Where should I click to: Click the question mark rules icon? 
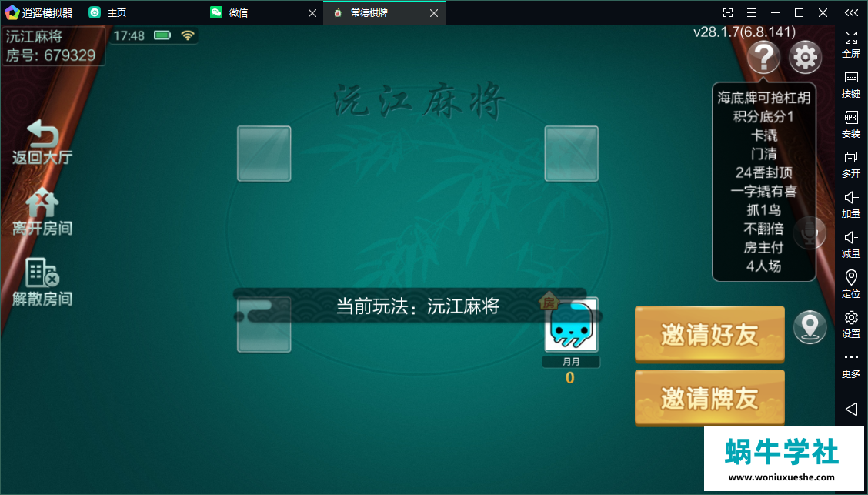[x=763, y=56]
